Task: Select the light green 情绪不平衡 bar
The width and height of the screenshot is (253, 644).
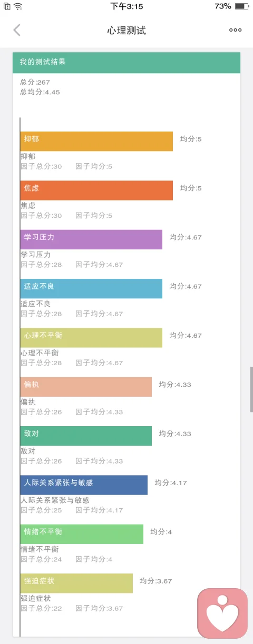Action: (x=82, y=534)
